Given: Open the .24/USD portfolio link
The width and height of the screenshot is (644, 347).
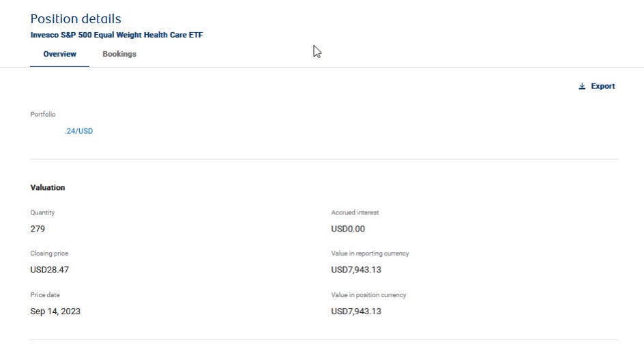Looking at the screenshot, I should [78, 130].
